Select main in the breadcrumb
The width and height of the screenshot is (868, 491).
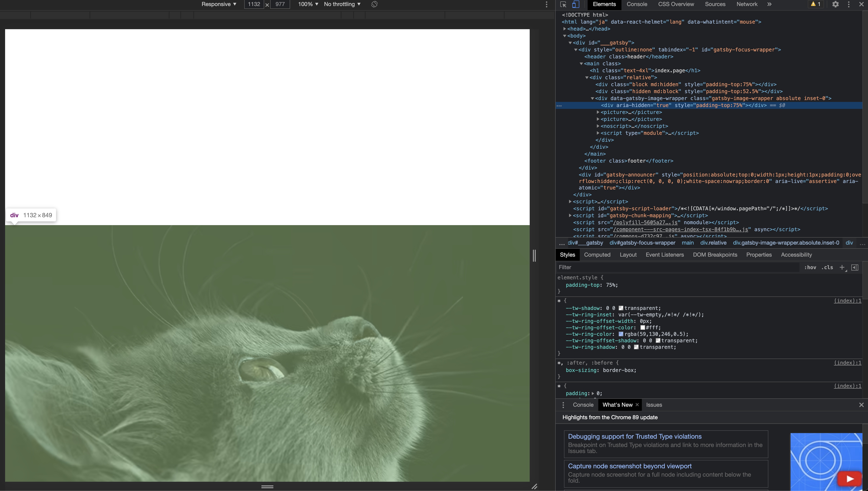coord(687,243)
